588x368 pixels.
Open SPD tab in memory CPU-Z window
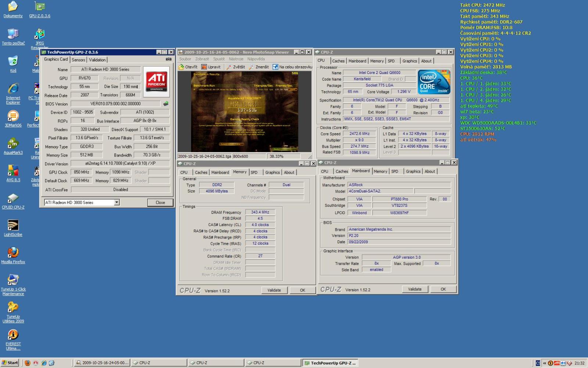(x=254, y=172)
